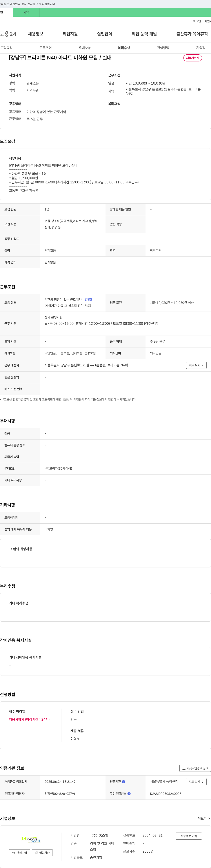The height and width of the screenshot is (868, 211).
Task: Click the 비희망 value for 병역 대체 복무자 채용
Action: (x=49, y=529)
